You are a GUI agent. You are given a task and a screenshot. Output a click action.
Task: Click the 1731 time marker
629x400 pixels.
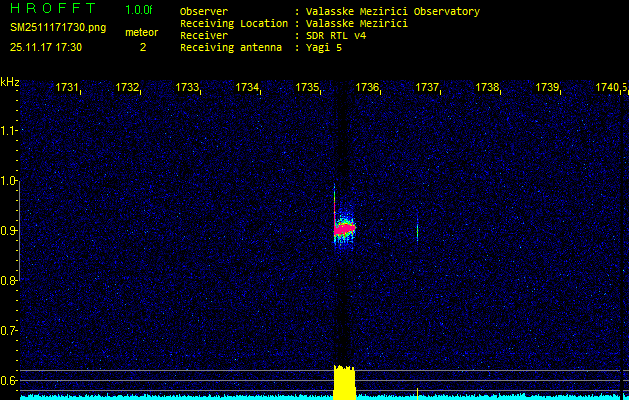click(67, 88)
